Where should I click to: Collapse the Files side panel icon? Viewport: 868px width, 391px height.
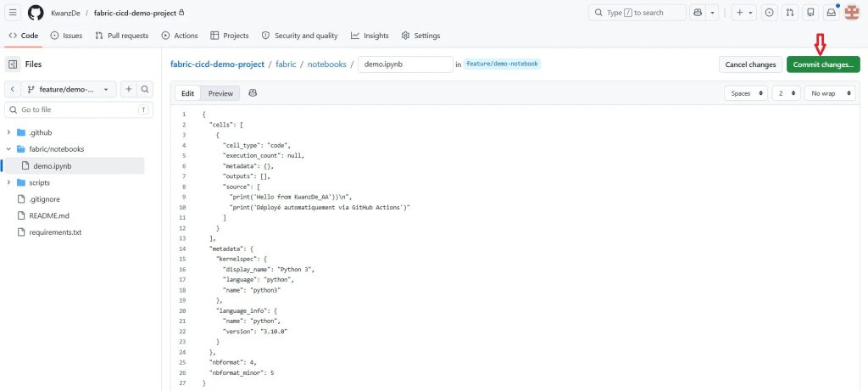pyautogui.click(x=13, y=64)
